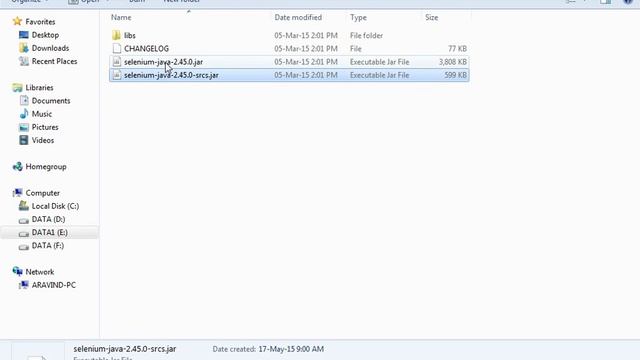This screenshot has height=360, width=640.
Task: Click the Homegroup icon
Action: (17, 167)
